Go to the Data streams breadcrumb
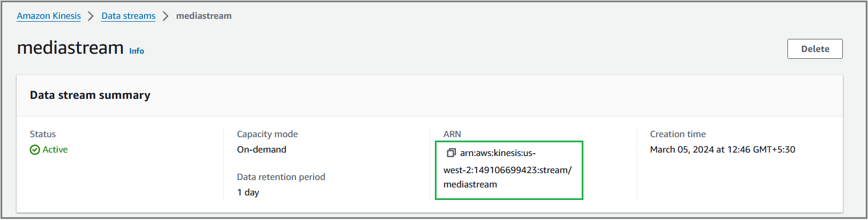Screen dimensions: 868x220 129,16
